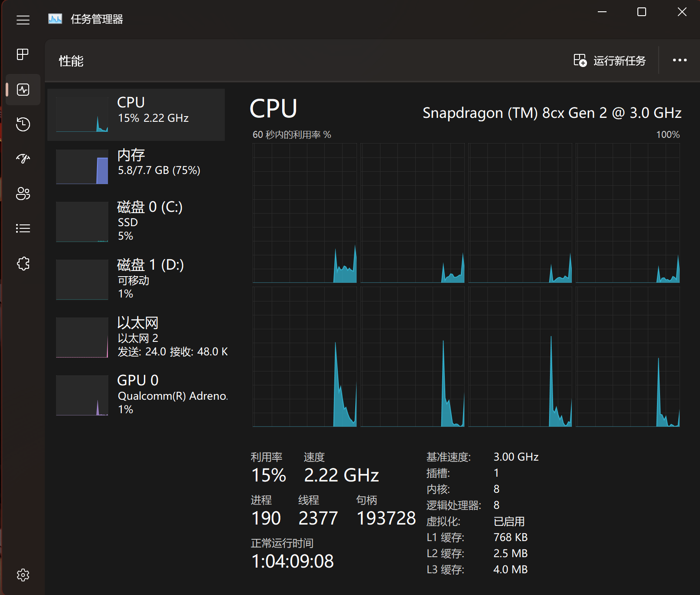The image size is (700, 595).
Task: Open the App history page
Action: click(23, 124)
